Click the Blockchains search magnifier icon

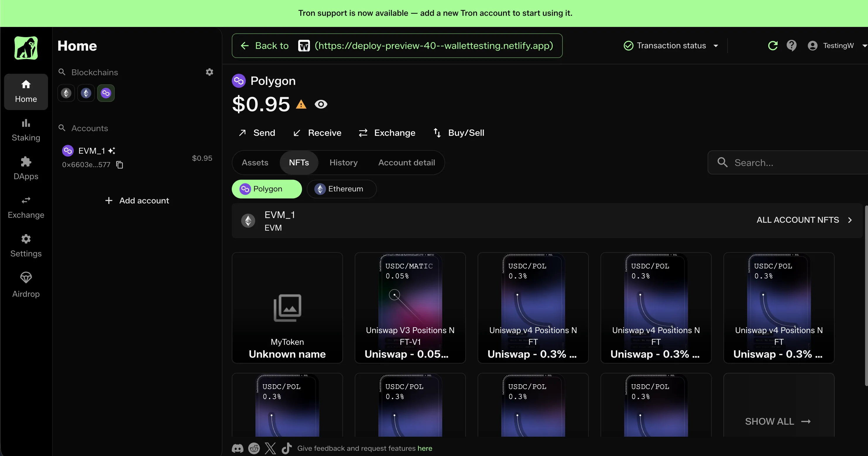[62, 72]
